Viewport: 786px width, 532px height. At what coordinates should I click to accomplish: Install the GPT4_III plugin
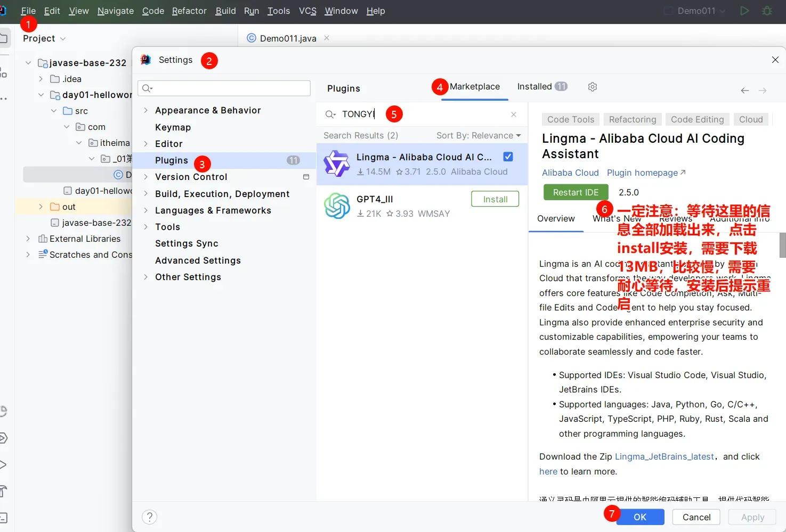495,199
